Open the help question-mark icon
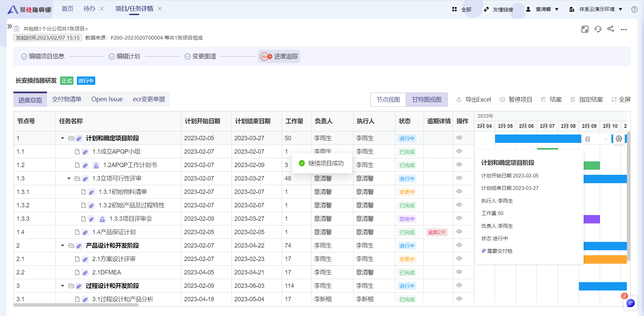The height and width of the screenshot is (316, 644). coord(634,9)
